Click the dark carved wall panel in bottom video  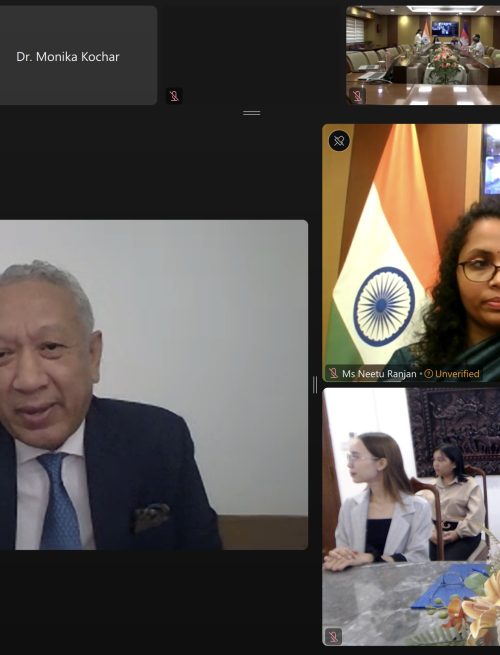pos(455,430)
